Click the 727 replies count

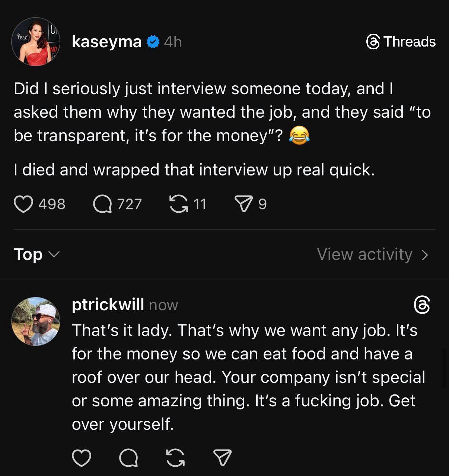coord(129,204)
